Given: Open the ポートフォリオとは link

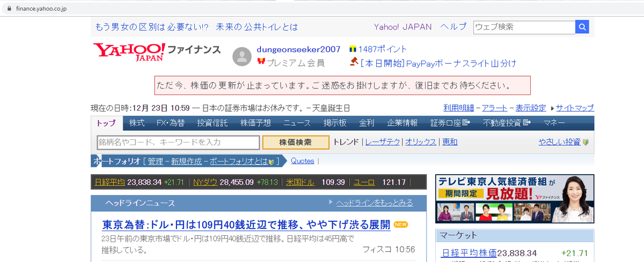Looking at the screenshot, I should (238, 161).
